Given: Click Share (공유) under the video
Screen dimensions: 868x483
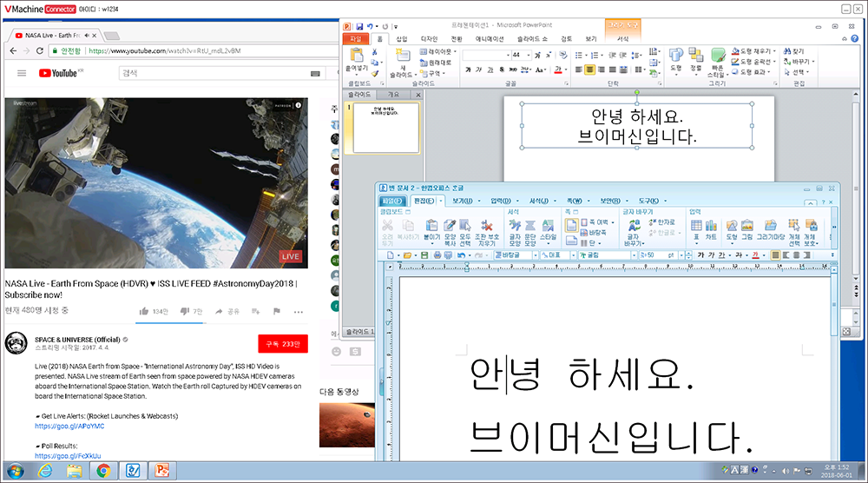Looking at the screenshot, I should tap(227, 312).
